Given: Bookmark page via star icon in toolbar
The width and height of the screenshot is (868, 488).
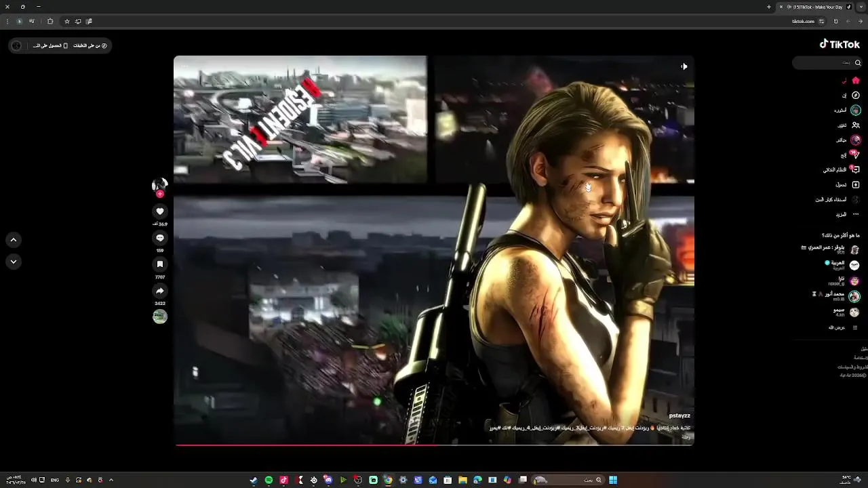Looking at the screenshot, I should click(x=66, y=21).
